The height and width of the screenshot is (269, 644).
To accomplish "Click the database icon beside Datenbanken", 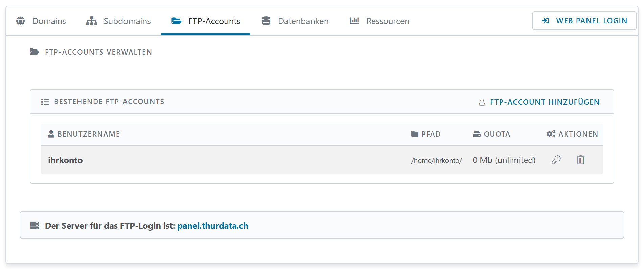I will pyautogui.click(x=266, y=21).
